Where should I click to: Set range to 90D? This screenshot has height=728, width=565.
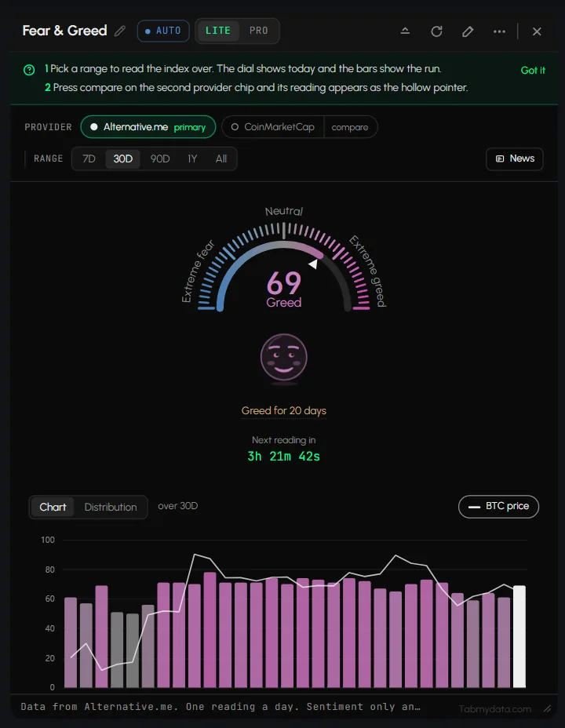pyautogui.click(x=160, y=158)
